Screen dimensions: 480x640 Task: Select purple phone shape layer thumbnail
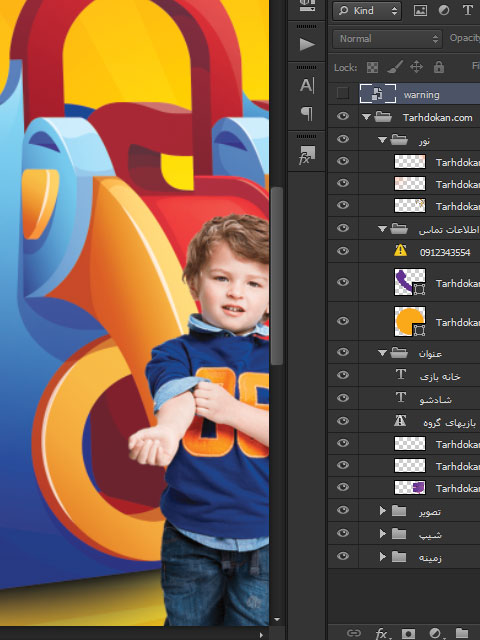point(410,282)
